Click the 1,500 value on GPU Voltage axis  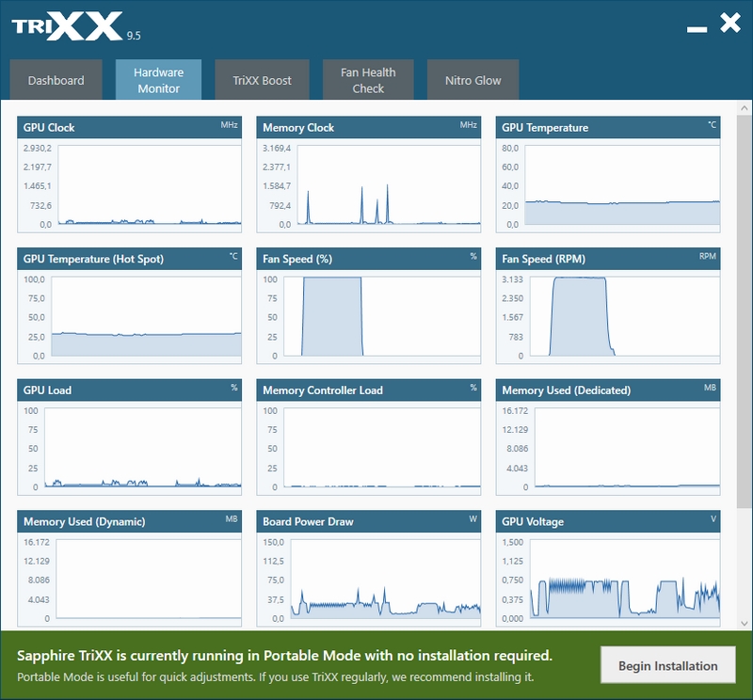pyautogui.click(x=512, y=542)
